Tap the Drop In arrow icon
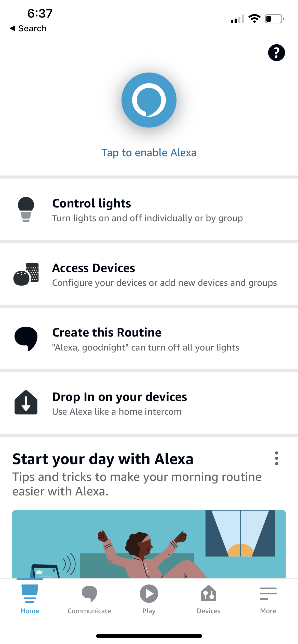The height and width of the screenshot is (644, 298). click(26, 403)
